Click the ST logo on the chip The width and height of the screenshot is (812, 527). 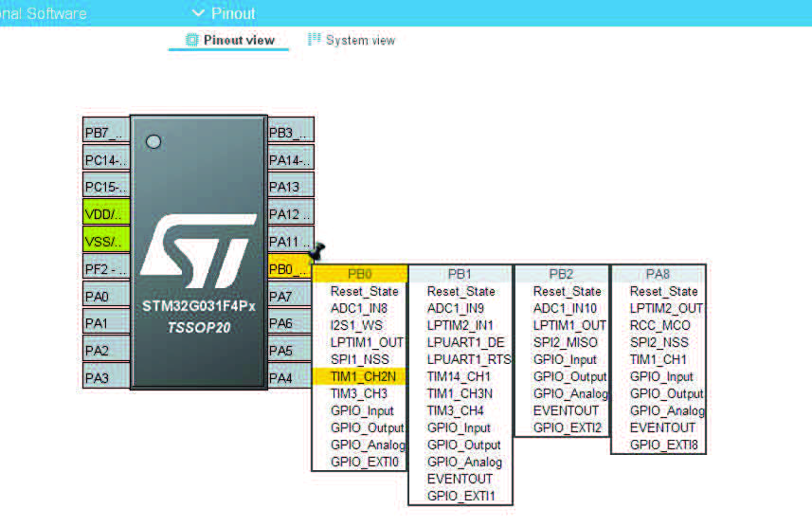pos(199,251)
